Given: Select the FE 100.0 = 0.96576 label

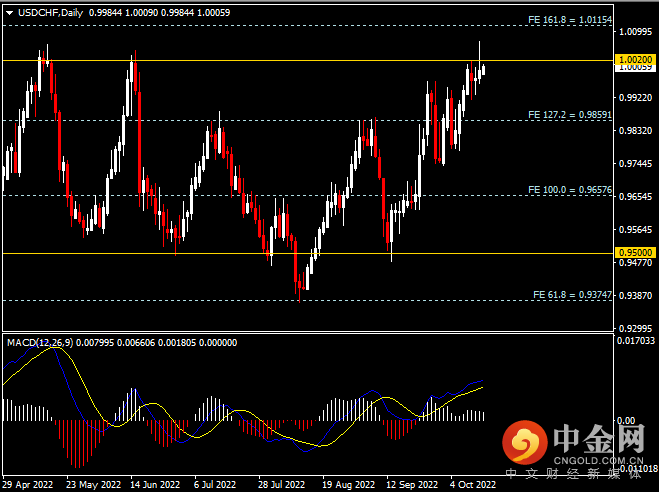Looking at the screenshot, I should 570,190.
